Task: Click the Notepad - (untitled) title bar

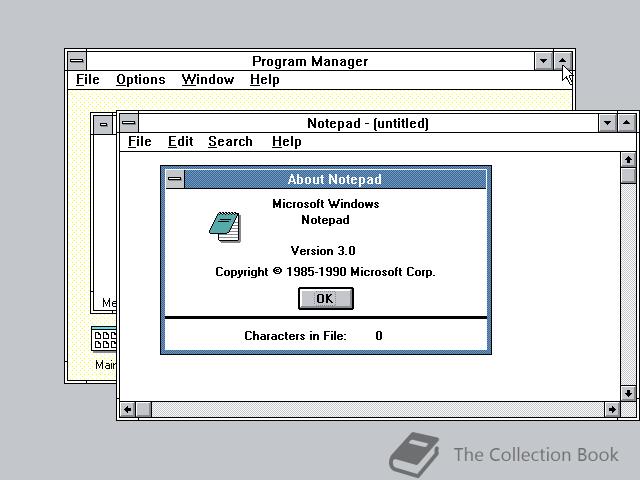Action: pos(368,123)
